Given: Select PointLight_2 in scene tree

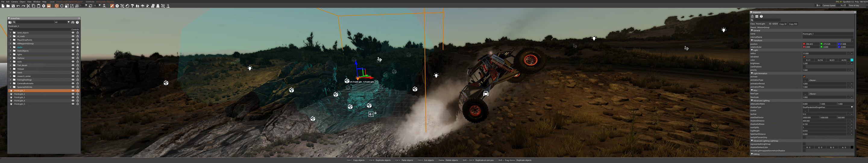Looking at the screenshot, I should coord(20,94).
